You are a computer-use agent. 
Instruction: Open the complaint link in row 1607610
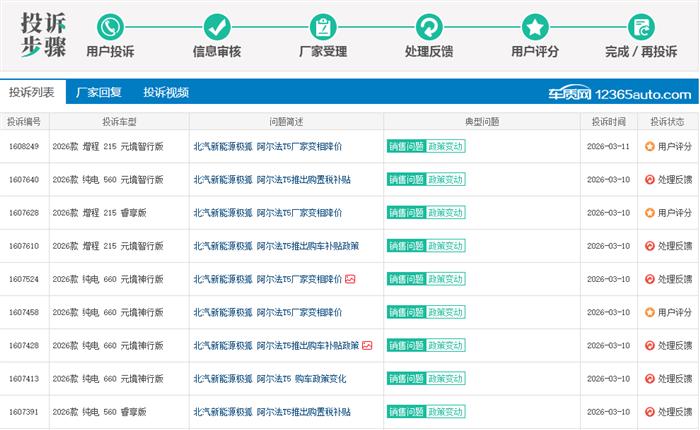[x=276, y=246]
